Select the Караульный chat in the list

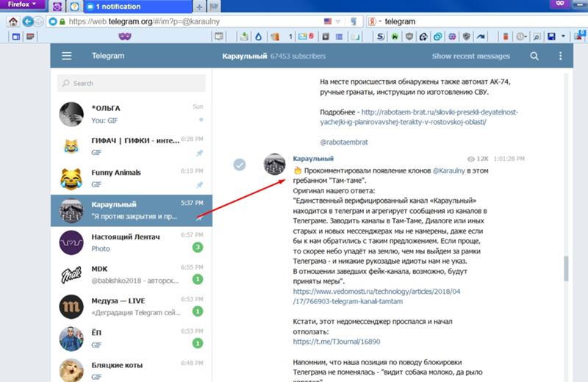point(132,210)
